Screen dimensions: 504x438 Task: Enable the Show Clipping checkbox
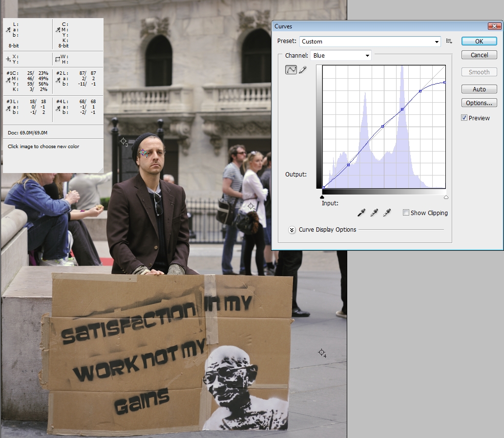(x=406, y=213)
